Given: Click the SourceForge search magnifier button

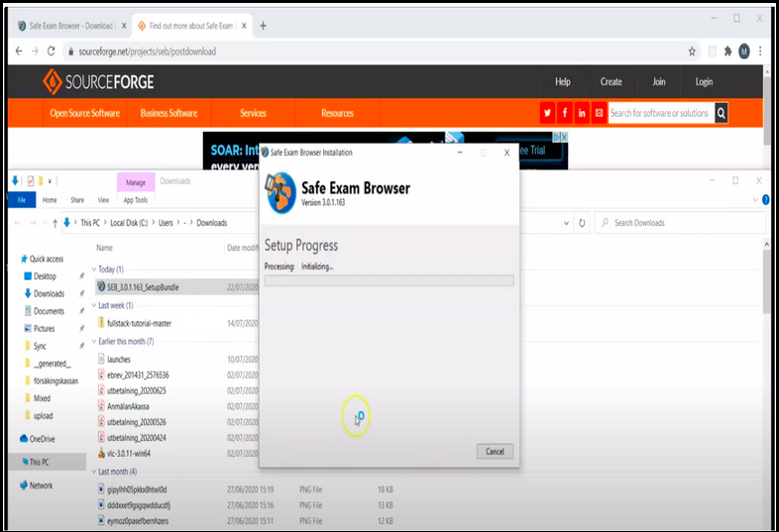Looking at the screenshot, I should [722, 113].
